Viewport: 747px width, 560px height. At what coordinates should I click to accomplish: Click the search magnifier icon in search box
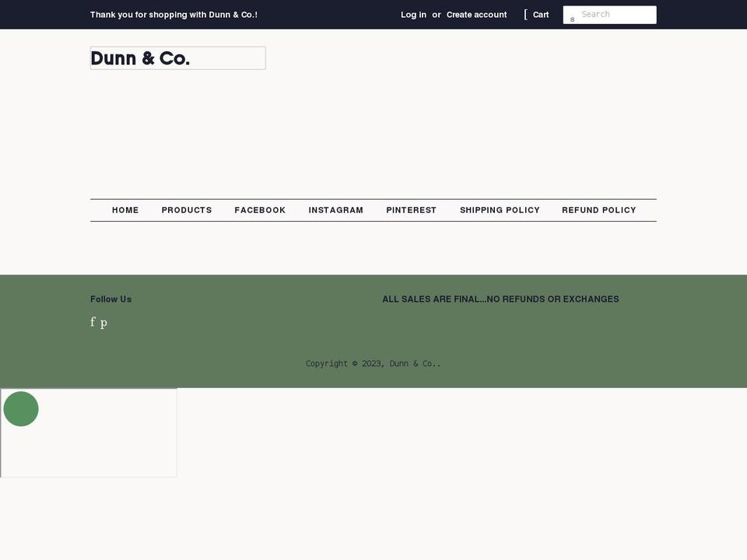pyautogui.click(x=572, y=19)
